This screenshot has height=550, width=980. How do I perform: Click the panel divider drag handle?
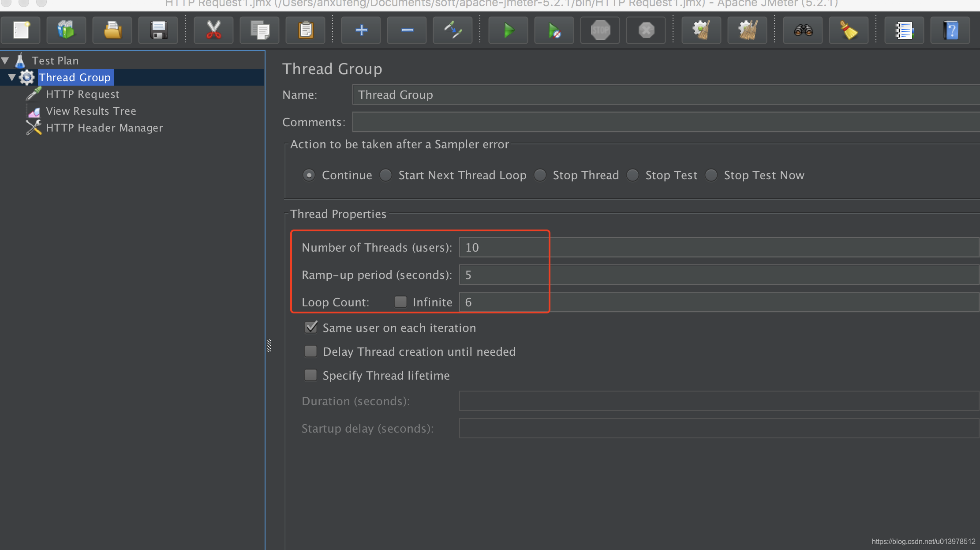click(x=269, y=346)
